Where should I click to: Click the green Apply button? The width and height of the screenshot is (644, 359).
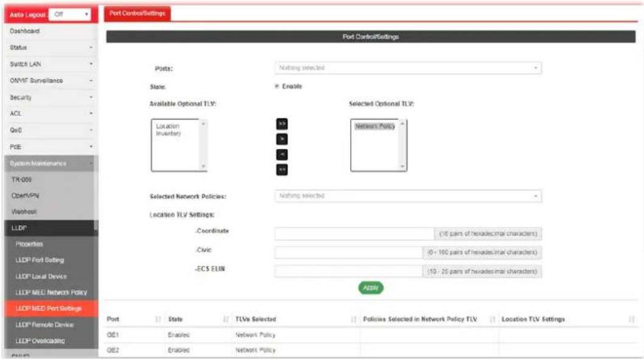click(370, 288)
